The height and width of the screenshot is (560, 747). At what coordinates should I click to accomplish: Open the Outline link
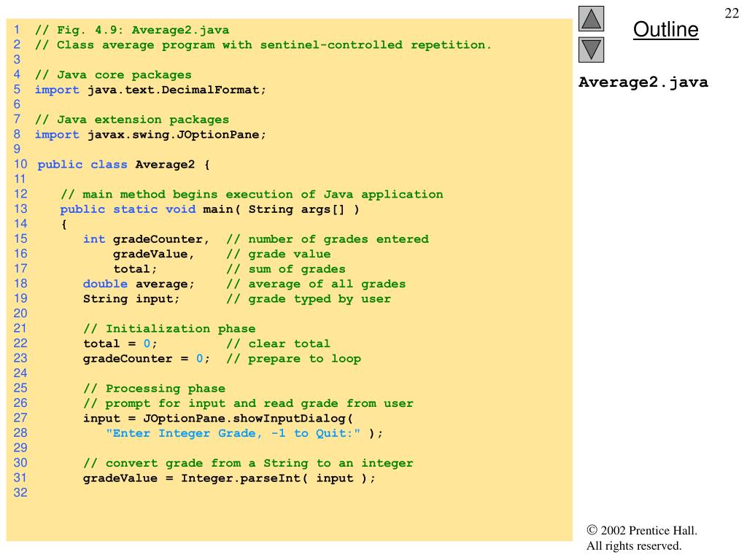[665, 29]
